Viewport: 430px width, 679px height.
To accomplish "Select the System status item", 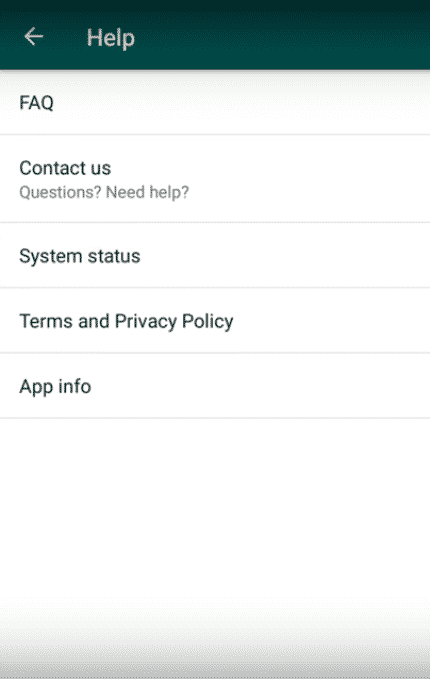I will point(215,255).
